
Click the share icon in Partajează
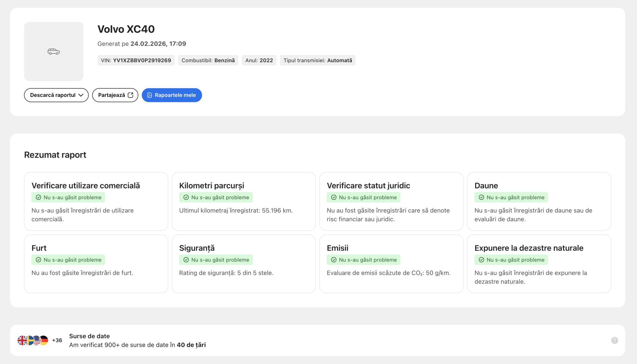coord(130,95)
